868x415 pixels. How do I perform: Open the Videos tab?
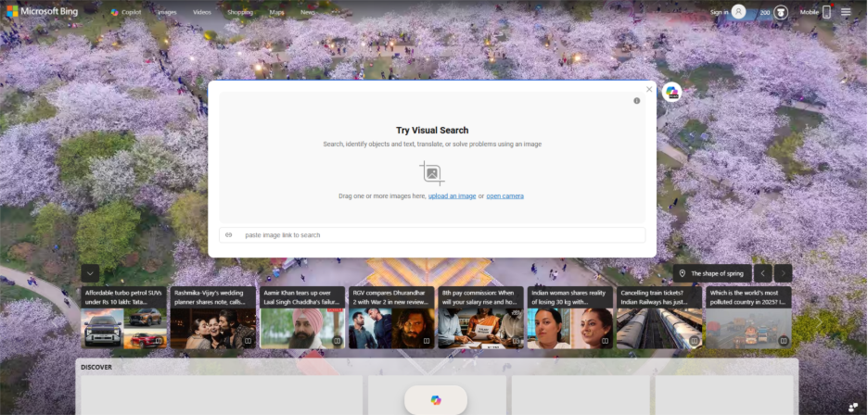click(202, 12)
